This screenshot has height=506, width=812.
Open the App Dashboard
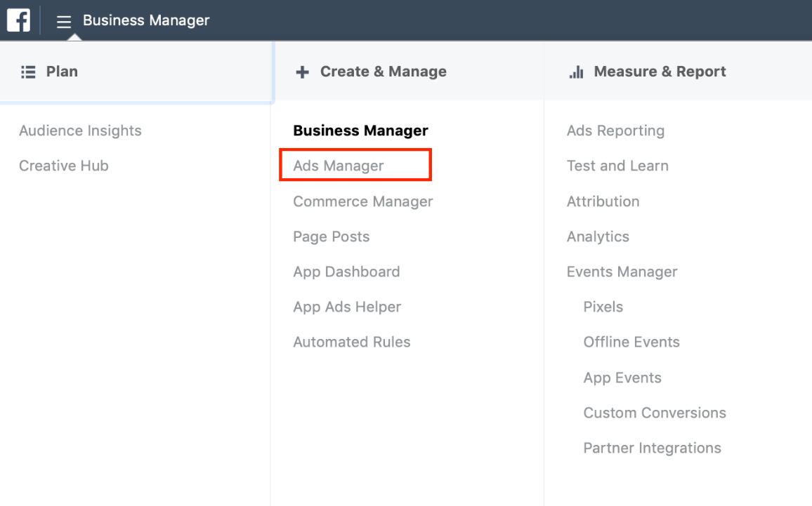(346, 272)
